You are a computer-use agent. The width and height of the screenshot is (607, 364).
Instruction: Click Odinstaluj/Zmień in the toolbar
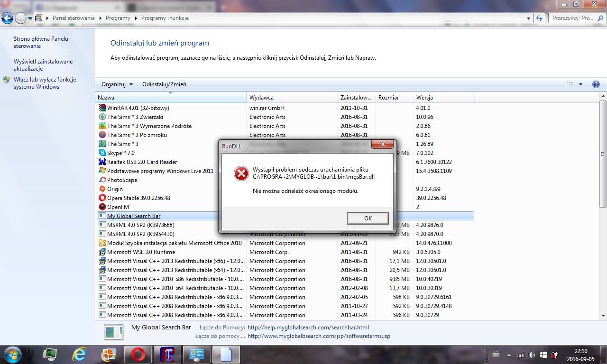click(164, 84)
